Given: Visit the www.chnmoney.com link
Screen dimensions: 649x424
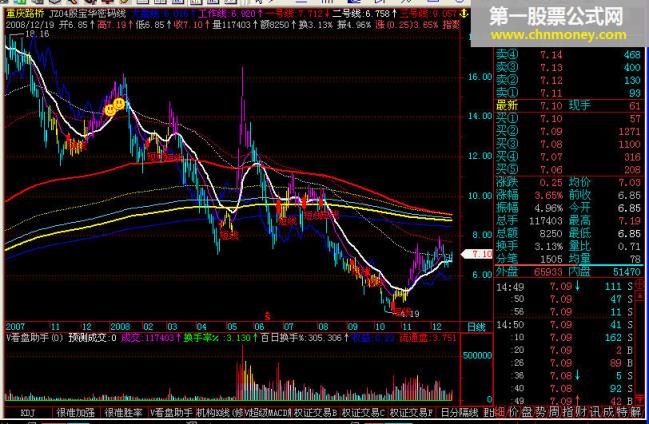Looking at the screenshot, I should (559, 35).
